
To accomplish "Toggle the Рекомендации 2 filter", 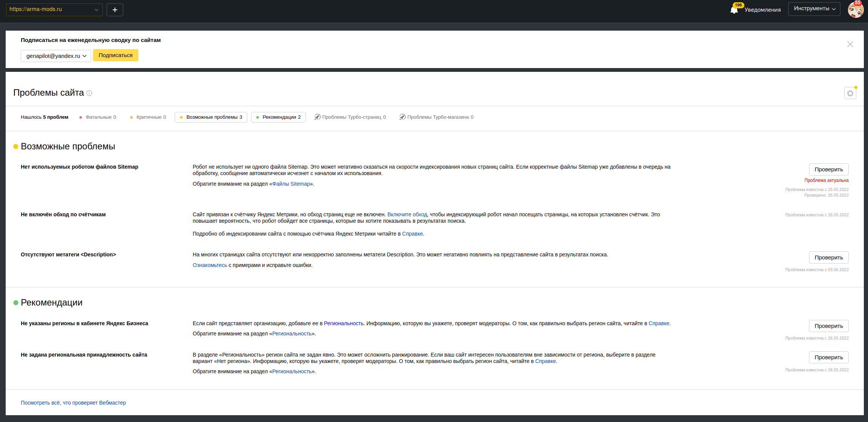I will (x=278, y=117).
